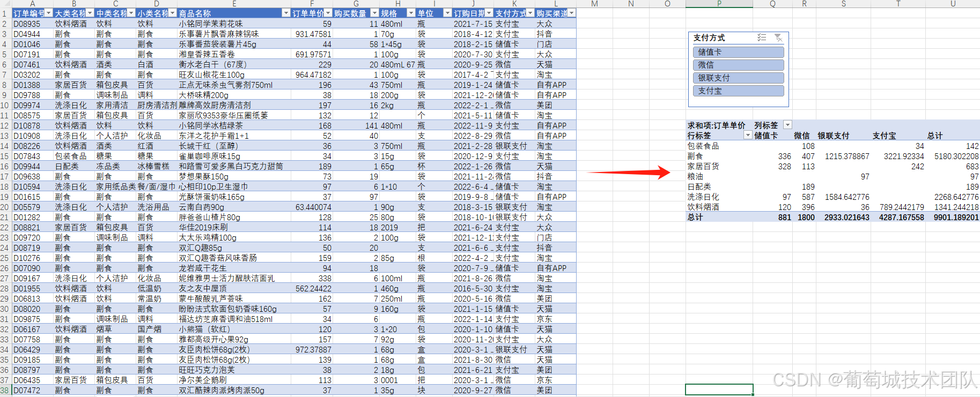980x397 pixels.
Task: Select column header M
Action: click(594, 4)
